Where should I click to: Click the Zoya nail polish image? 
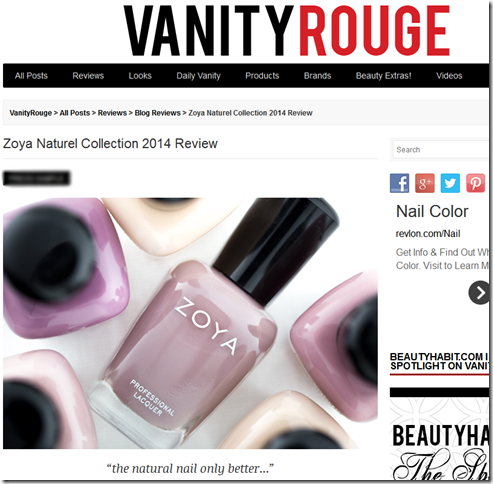190,323
